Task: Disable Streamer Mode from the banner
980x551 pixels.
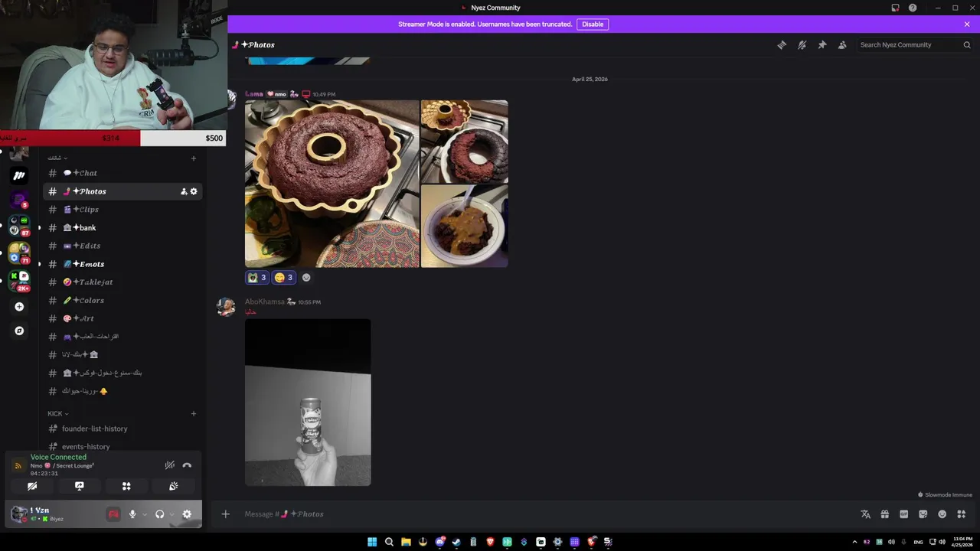Action: point(593,24)
